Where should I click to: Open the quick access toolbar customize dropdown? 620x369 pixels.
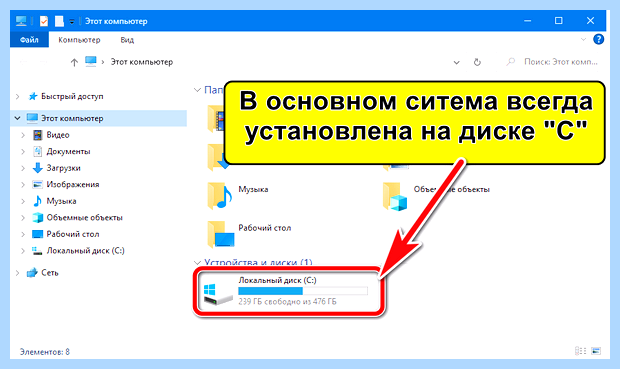point(72,21)
